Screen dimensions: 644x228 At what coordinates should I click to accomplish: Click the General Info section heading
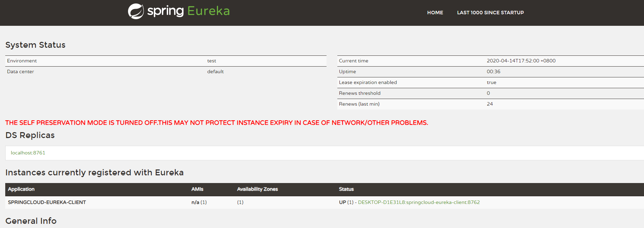[31, 221]
